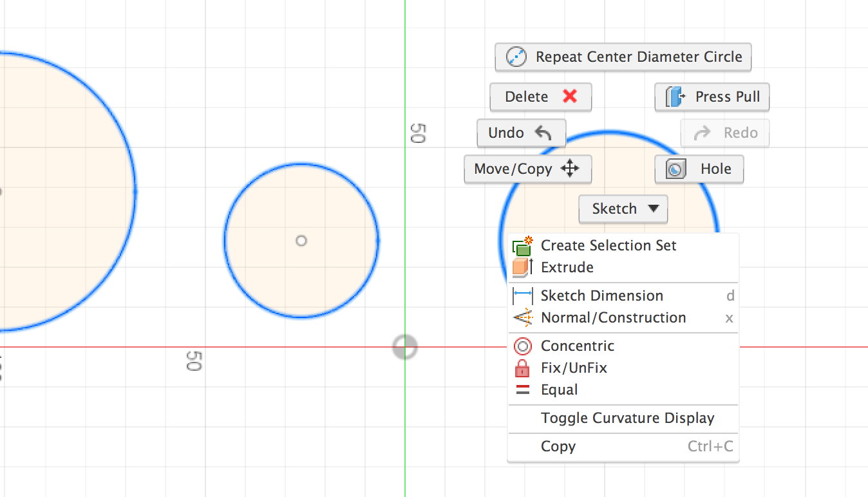Click the Hole button

click(699, 169)
